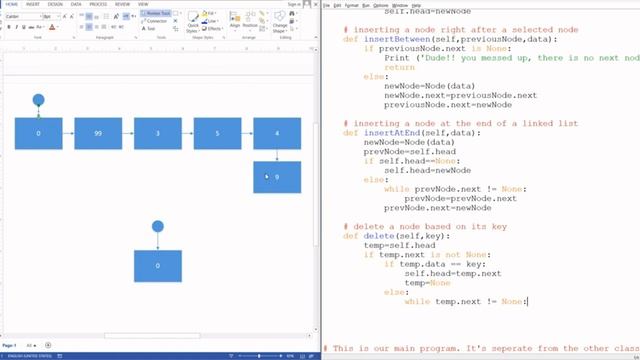Viewport: 640px width, 360px height.
Task: Click the Find binoculars icon in Editing
Action: [291, 13]
